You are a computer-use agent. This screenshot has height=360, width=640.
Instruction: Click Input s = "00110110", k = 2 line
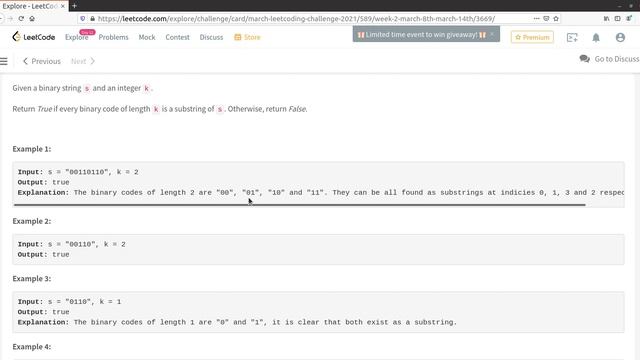click(78, 172)
